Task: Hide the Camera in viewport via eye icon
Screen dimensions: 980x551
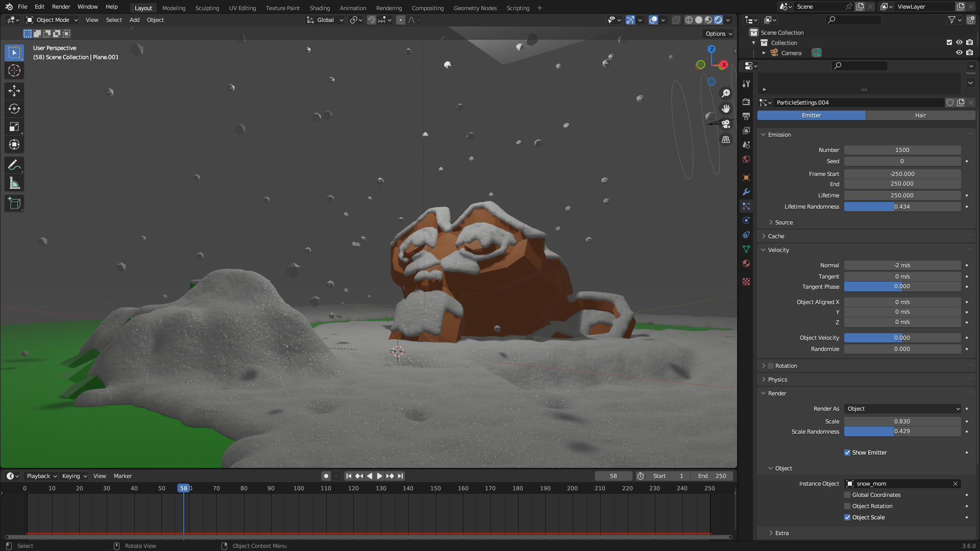Action: tap(959, 53)
